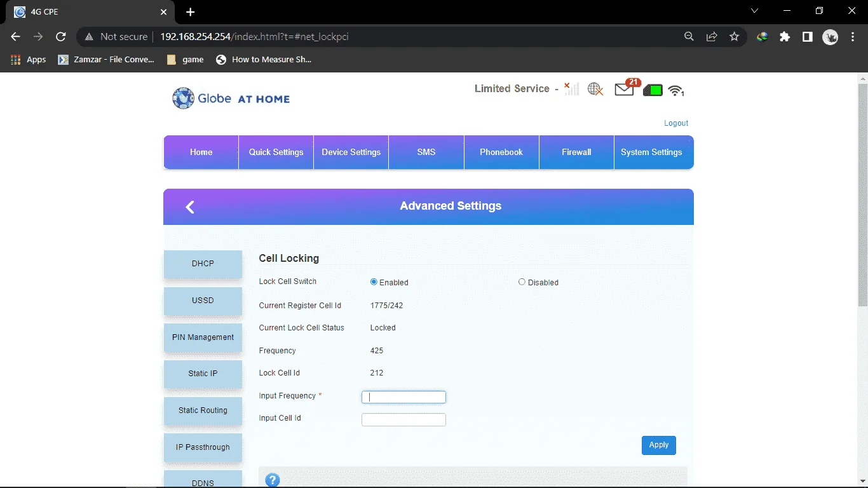Click the Input Cell Id text field
This screenshot has height=488, width=868.
click(x=403, y=419)
